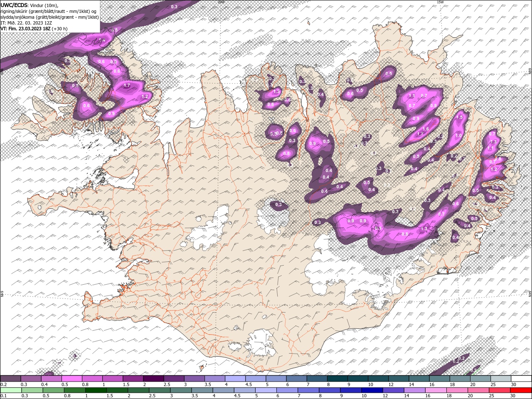This screenshot has height=399, width=532.
Task: Pick the darkest green swatch labeled 1, lower scale
Action: point(96,390)
